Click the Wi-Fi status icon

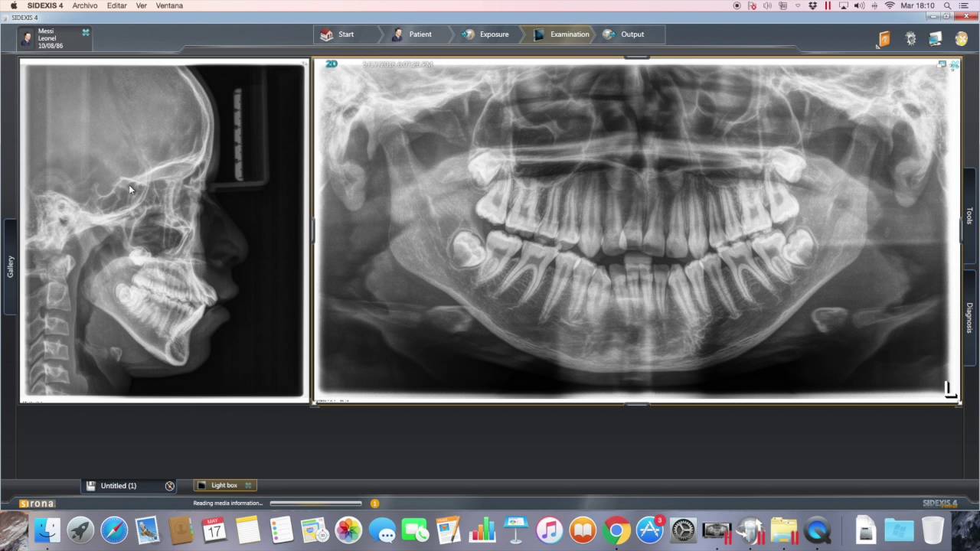coord(890,5)
